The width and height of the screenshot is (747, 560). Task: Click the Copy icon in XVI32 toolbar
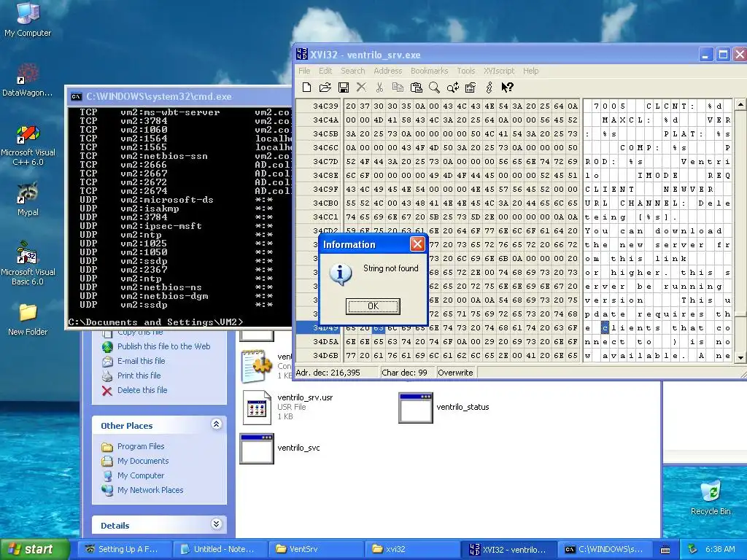[398, 87]
